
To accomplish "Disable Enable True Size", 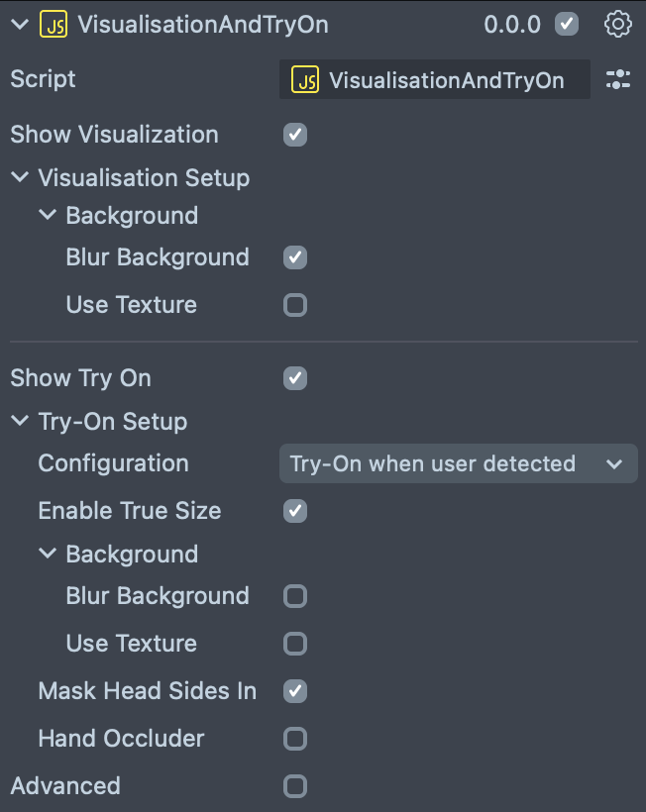I will 295,511.
